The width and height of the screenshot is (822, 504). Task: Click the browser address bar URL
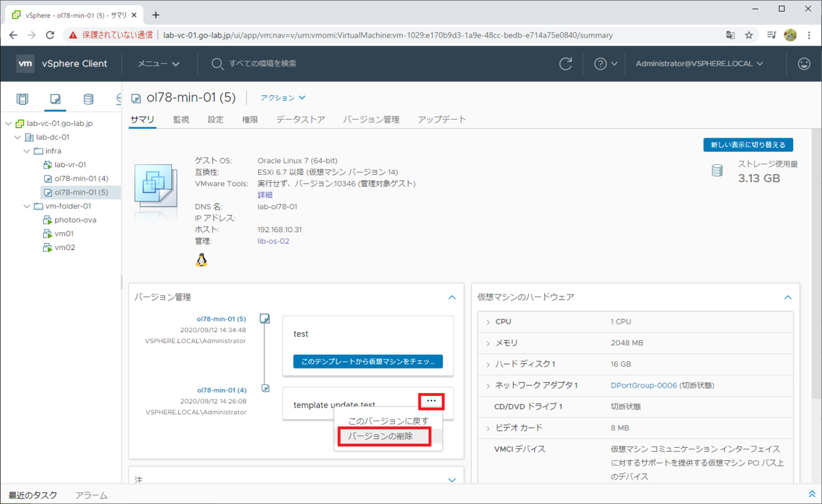[x=388, y=35]
